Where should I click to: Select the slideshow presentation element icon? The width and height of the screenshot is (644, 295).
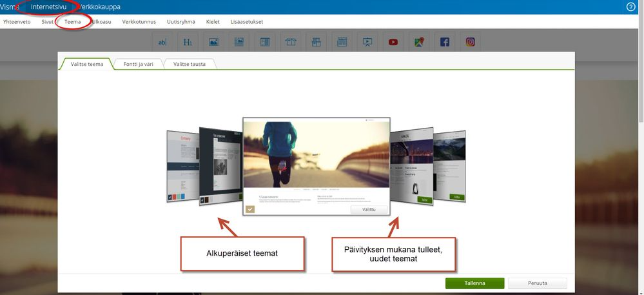click(367, 41)
